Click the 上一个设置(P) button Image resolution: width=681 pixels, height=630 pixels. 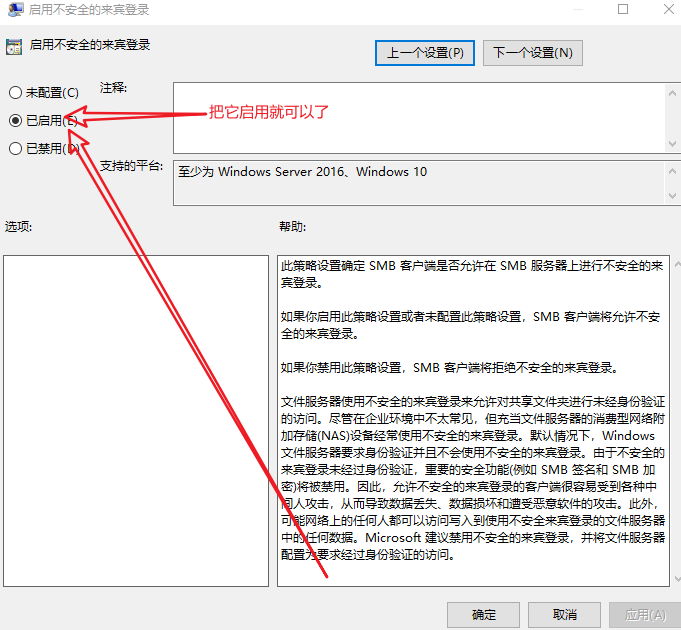pyautogui.click(x=425, y=53)
